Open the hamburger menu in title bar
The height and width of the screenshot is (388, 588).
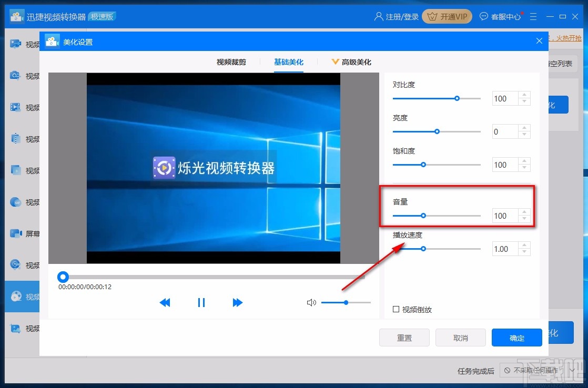pos(533,16)
